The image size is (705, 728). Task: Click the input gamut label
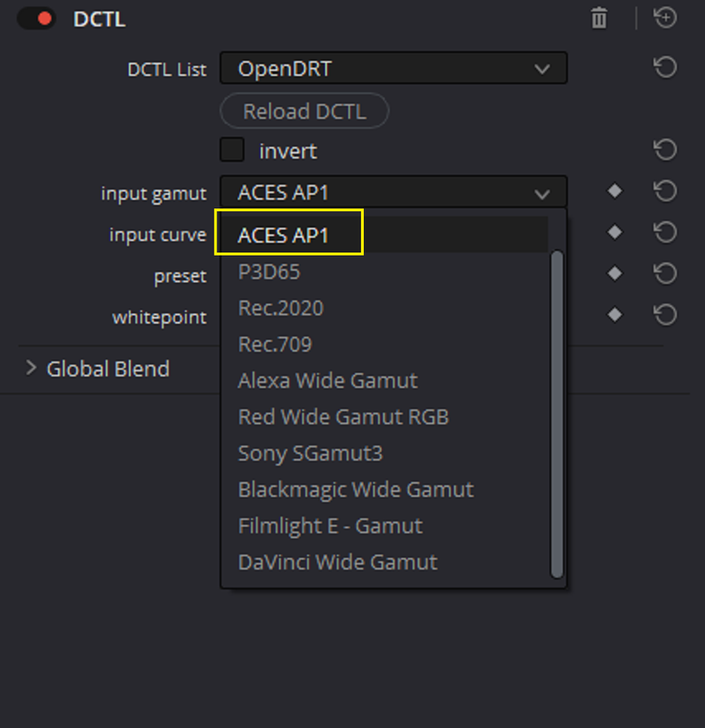[x=154, y=193]
